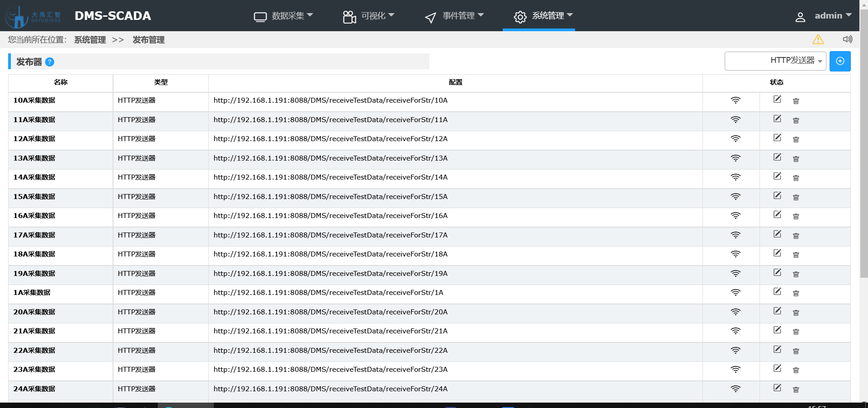Open the HTTP发送器 type dropdown

coord(775,61)
